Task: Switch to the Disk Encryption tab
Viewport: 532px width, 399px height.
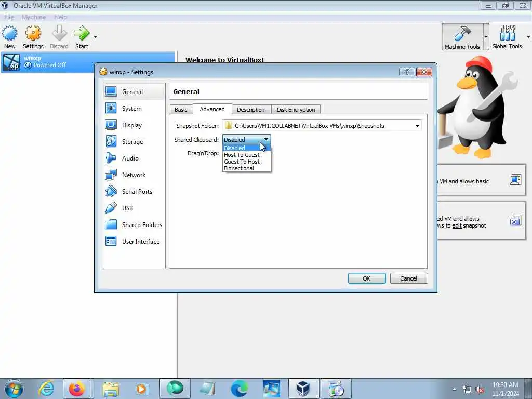Action: [x=296, y=110]
